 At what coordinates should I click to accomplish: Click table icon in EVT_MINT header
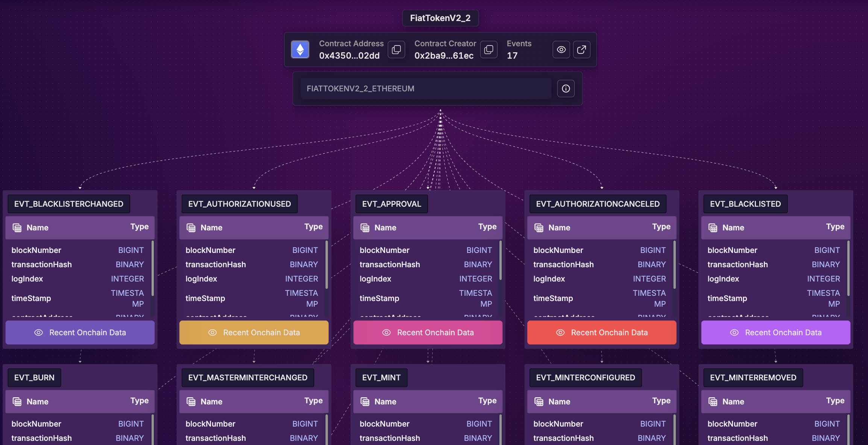pos(365,402)
